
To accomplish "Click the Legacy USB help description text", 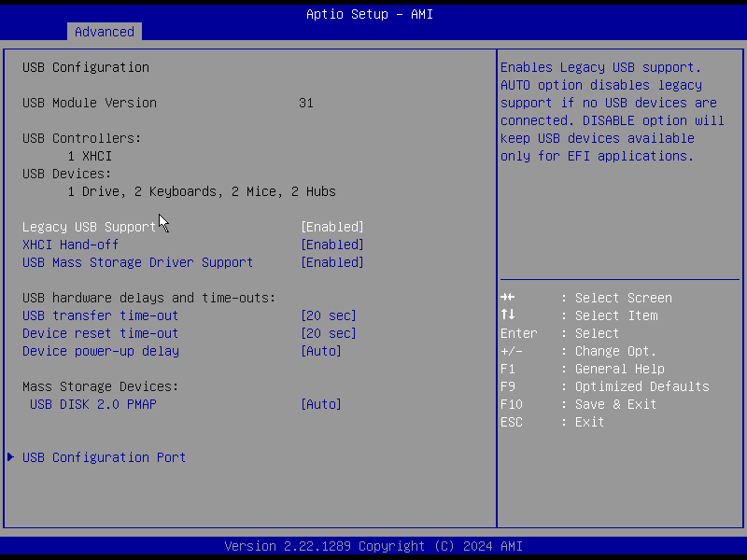I will click(x=613, y=112).
